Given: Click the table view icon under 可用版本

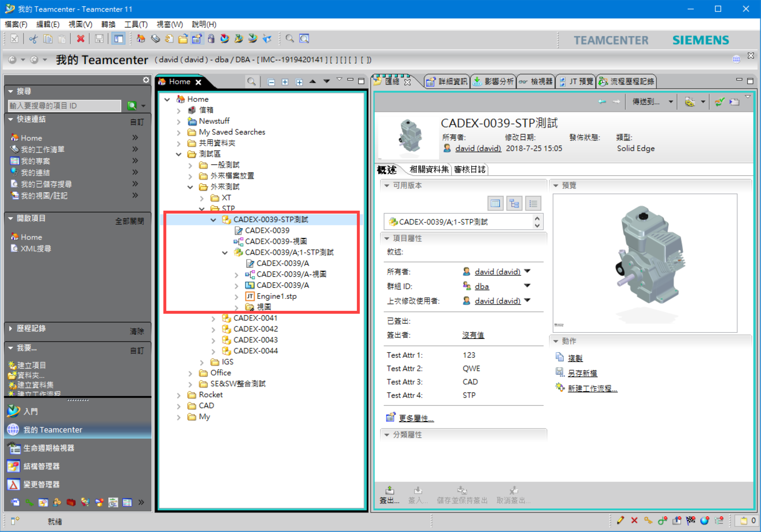Looking at the screenshot, I should pos(496,203).
